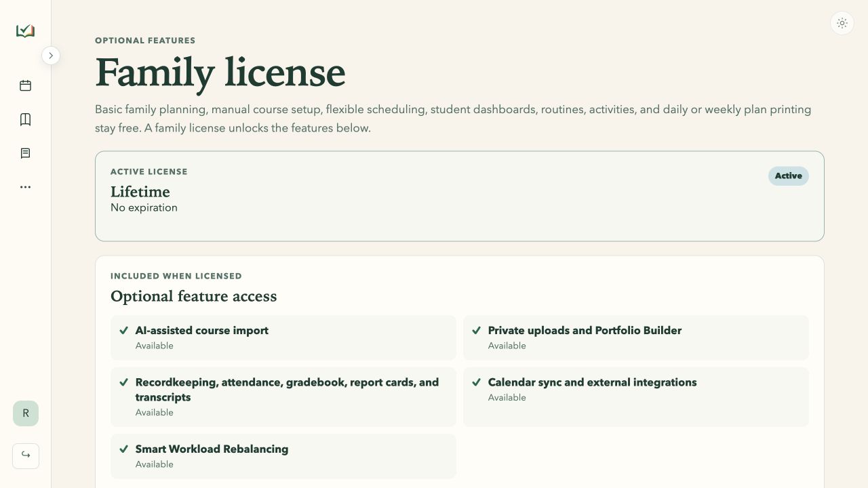Open the calendar view from the sidebar
The image size is (868, 488).
(x=26, y=85)
